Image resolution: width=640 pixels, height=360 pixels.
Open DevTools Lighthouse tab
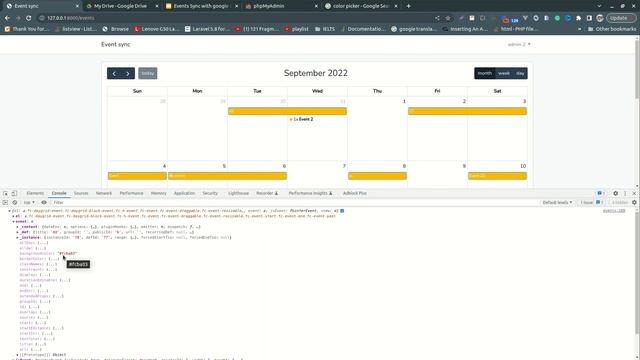tap(238, 193)
